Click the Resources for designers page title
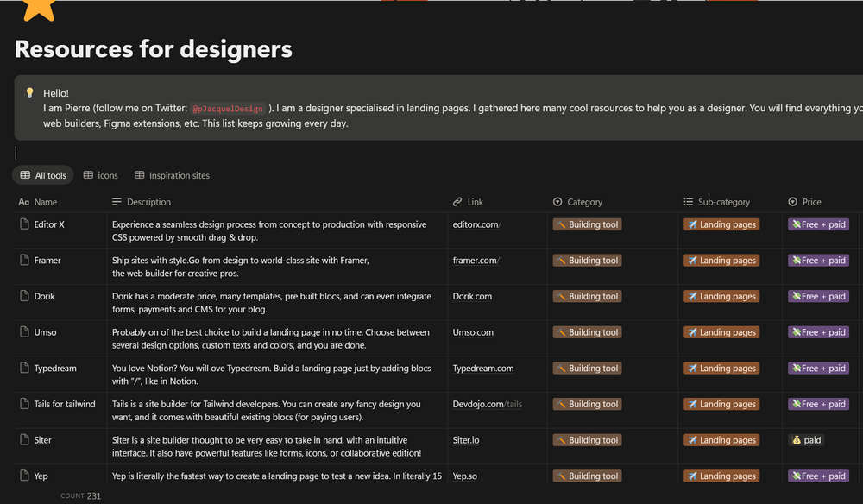863x504 pixels. (x=154, y=48)
